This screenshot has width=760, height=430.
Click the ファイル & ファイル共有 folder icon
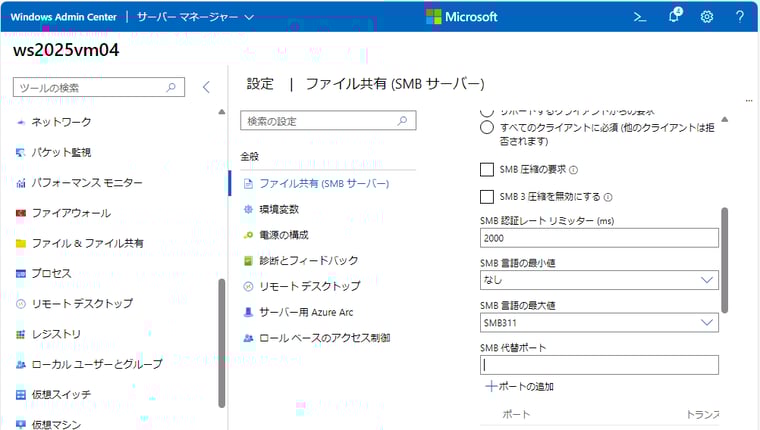click(20, 243)
